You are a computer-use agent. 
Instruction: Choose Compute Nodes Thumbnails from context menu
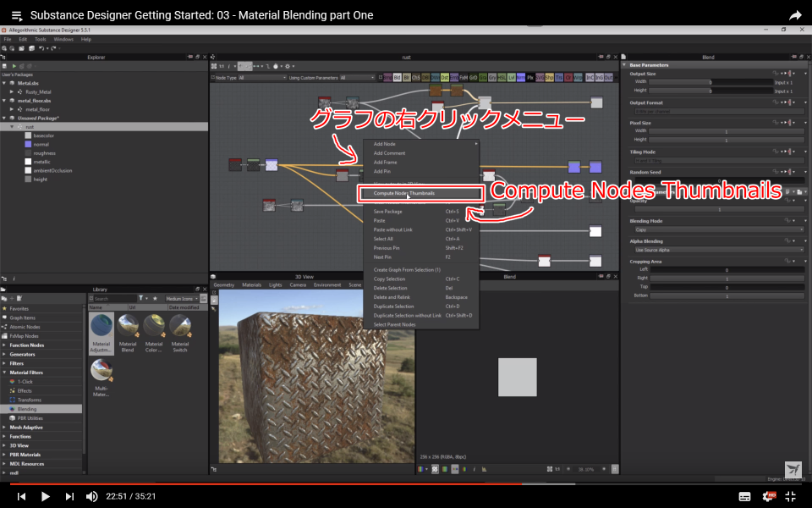coord(420,193)
